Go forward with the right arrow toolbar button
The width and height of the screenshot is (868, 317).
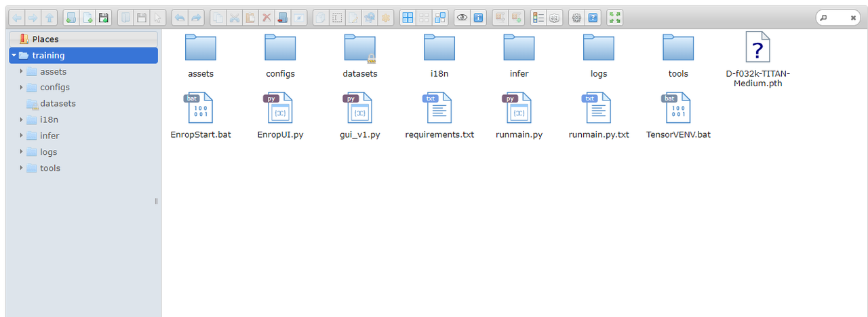pyautogui.click(x=33, y=18)
